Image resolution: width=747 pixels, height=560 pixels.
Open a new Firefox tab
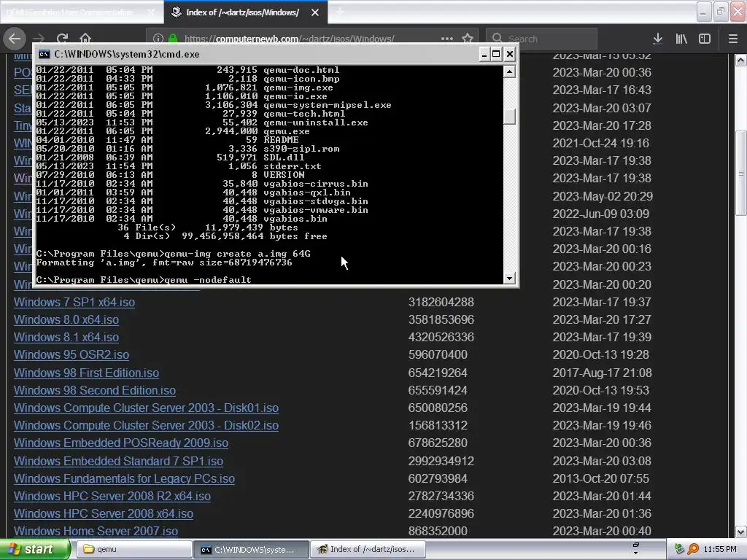pyautogui.click(x=340, y=12)
